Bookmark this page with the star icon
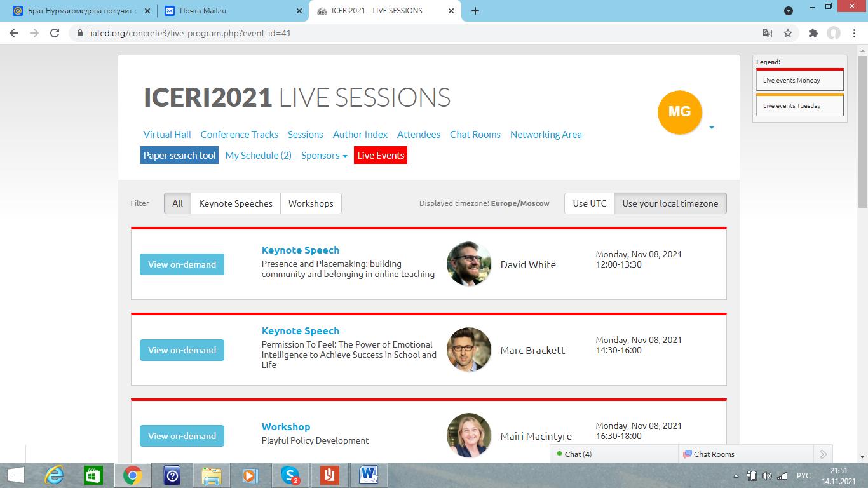 (x=788, y=33)
